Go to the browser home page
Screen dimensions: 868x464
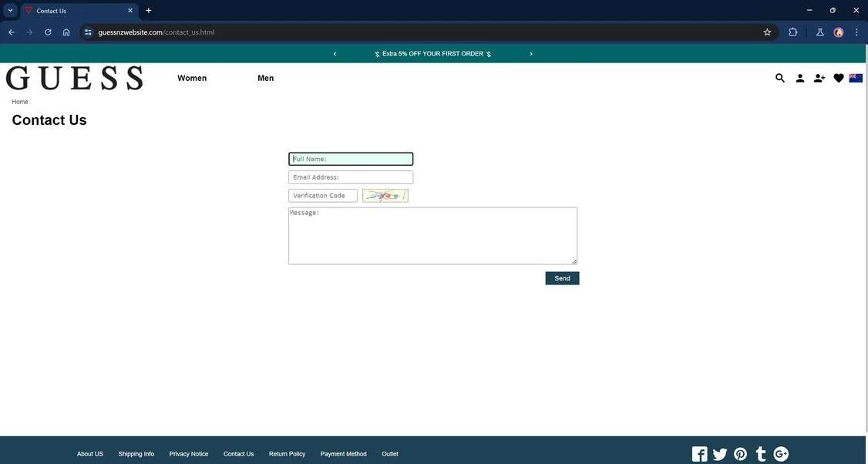click(66, 32)
